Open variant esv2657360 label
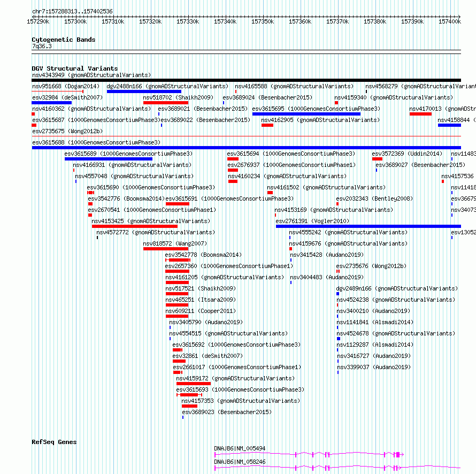The height and width of the screenshot is (474, 476). (229, 266)
